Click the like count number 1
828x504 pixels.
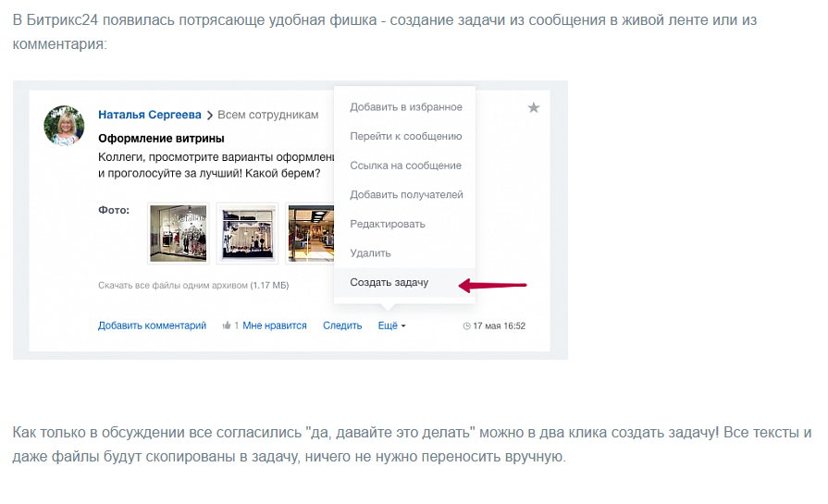pyautogui.click(x=237, y=326)
